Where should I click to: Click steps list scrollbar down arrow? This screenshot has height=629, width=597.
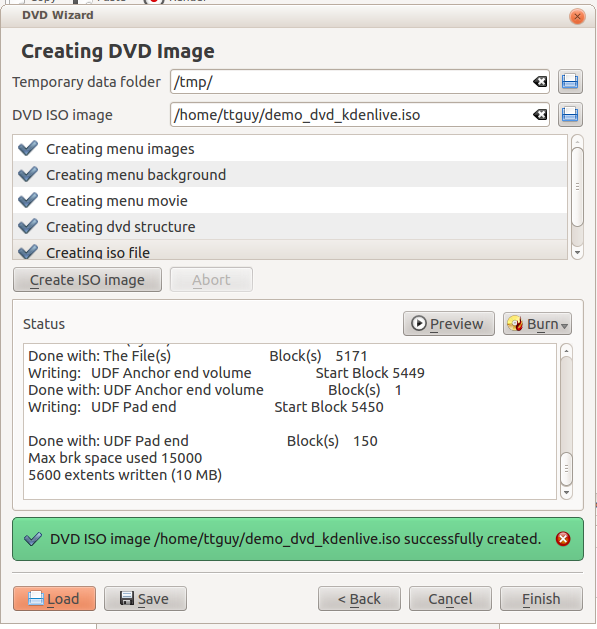tap(577, 253)
